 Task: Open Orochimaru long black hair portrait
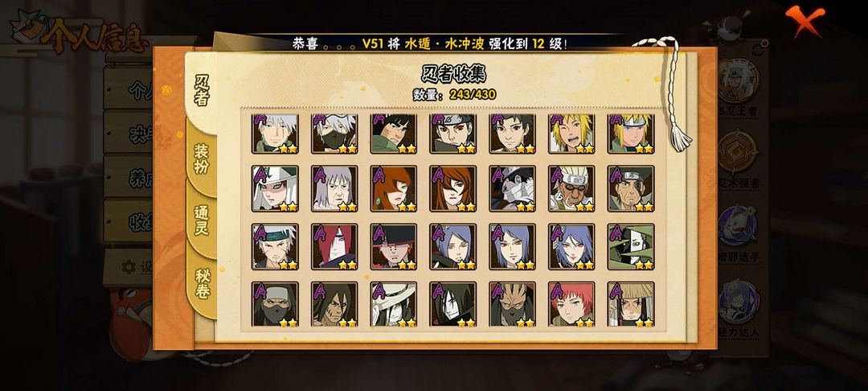coord(452,304)
